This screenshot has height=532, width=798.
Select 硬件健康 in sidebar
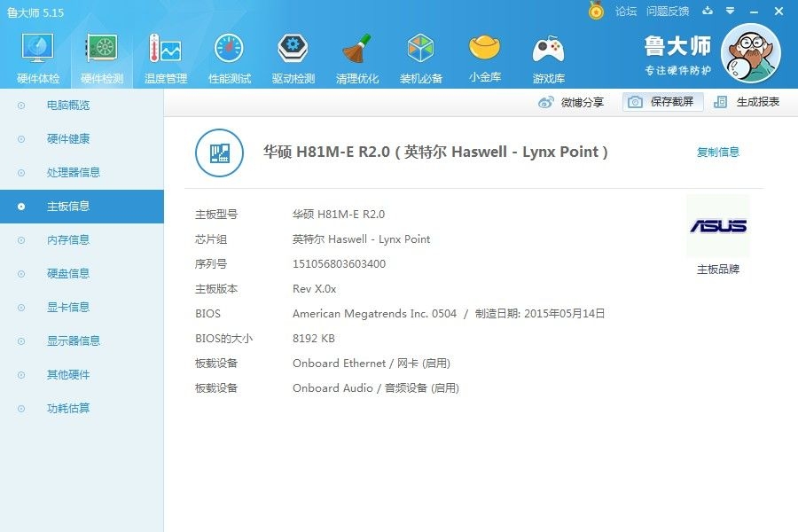82,139
